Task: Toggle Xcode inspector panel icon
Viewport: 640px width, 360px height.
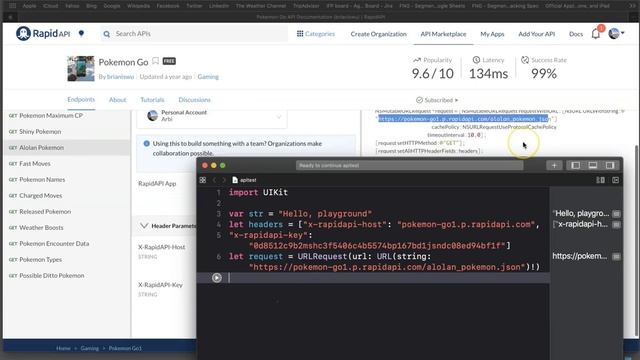Action: click(x=610, y=165)
